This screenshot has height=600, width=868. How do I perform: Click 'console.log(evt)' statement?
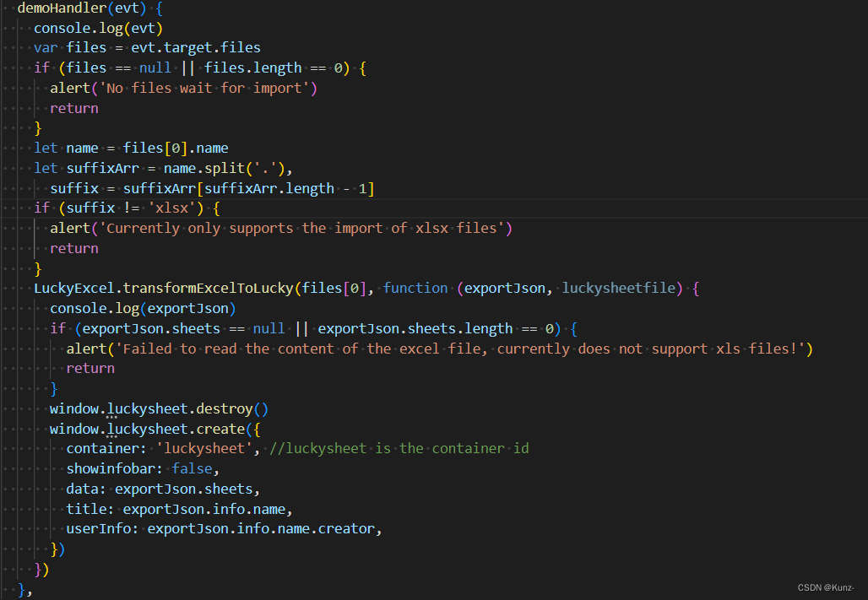click(99, 28)
